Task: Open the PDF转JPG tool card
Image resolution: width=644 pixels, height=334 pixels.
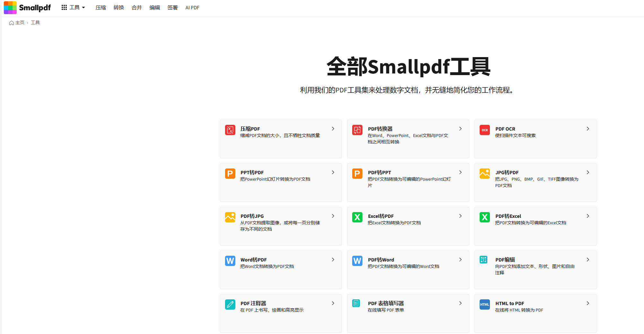Action: point(281,226)
